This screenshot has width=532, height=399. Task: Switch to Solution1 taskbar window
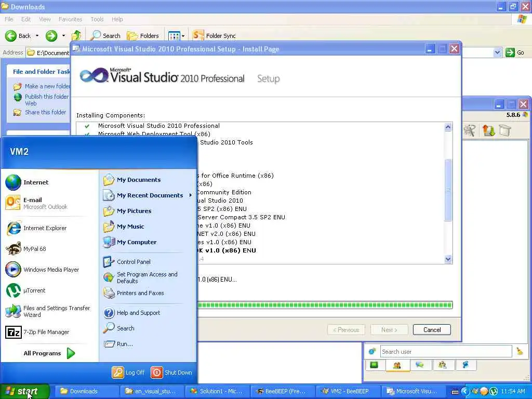217,392
